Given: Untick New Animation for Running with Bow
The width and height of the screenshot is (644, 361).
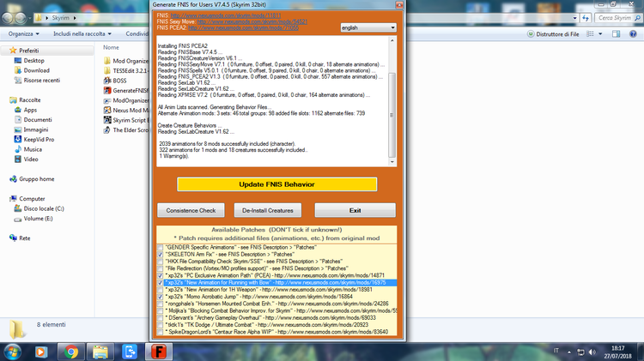Looking at the screenshot, I should click(160, 283).
